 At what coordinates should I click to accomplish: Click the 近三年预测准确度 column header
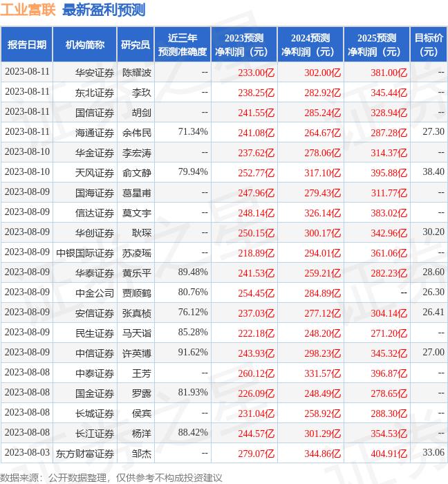coord(183,45)
